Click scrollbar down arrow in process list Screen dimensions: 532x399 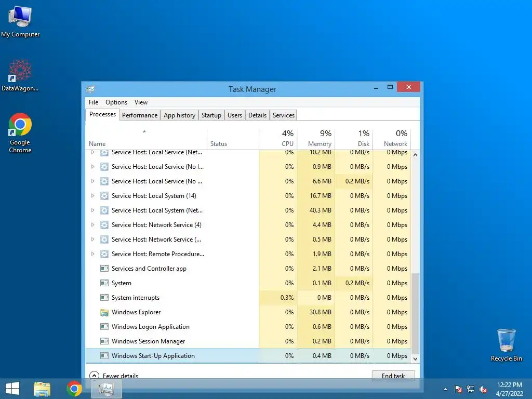(415, 358)
